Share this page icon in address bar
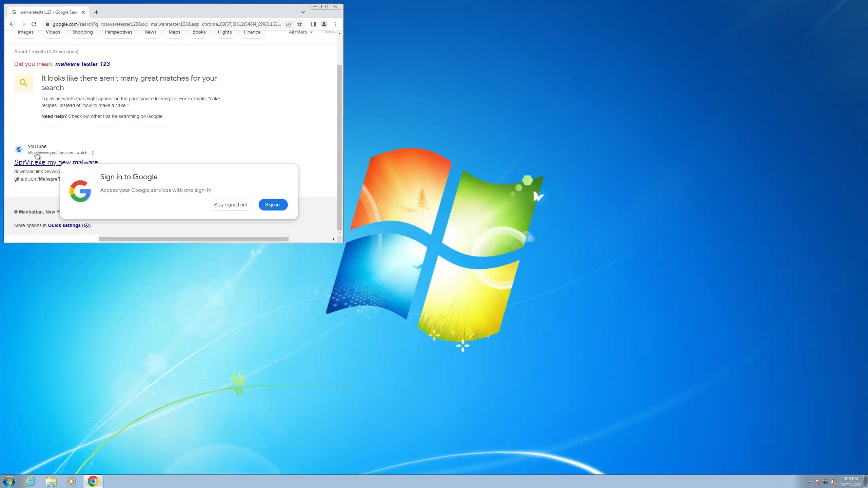The height and width of the screenshot is (488, 868). [x=289, y=24]
